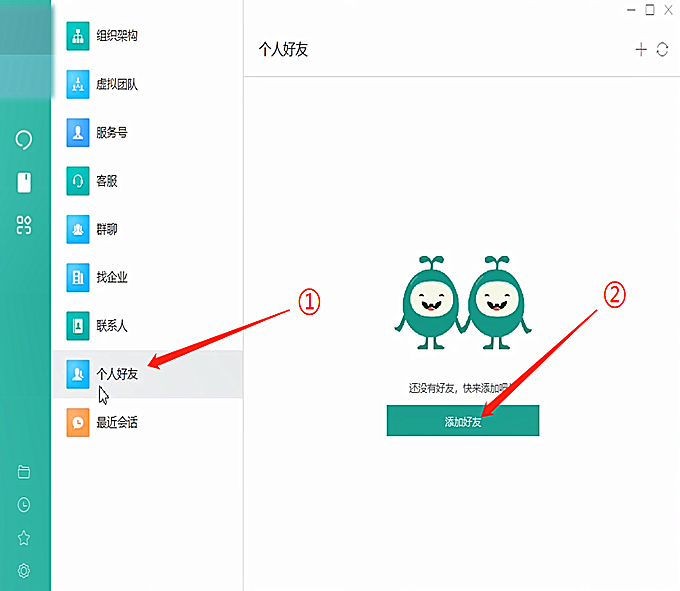Click the 找企业 building icon

pyautogui.click(x=78, y=277)
